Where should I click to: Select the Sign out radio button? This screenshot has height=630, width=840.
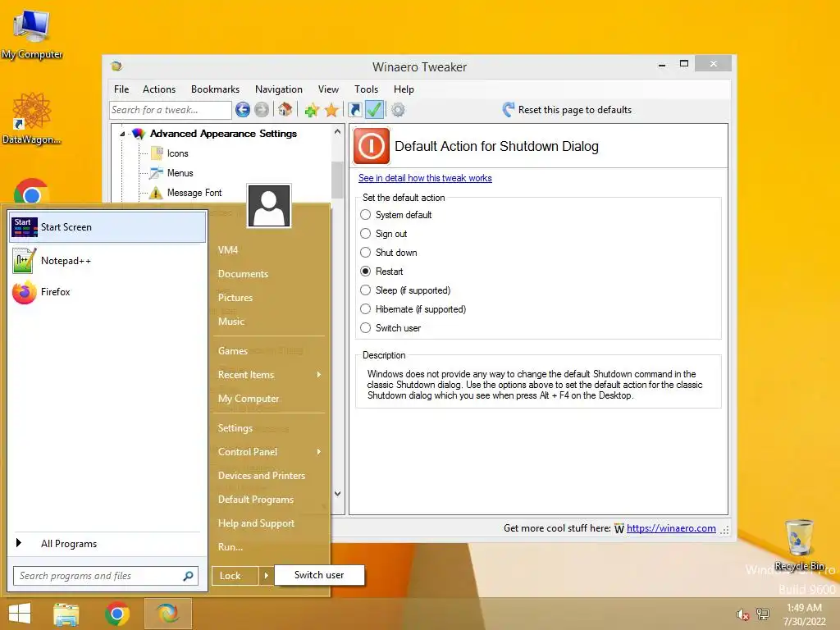point(365,234)
